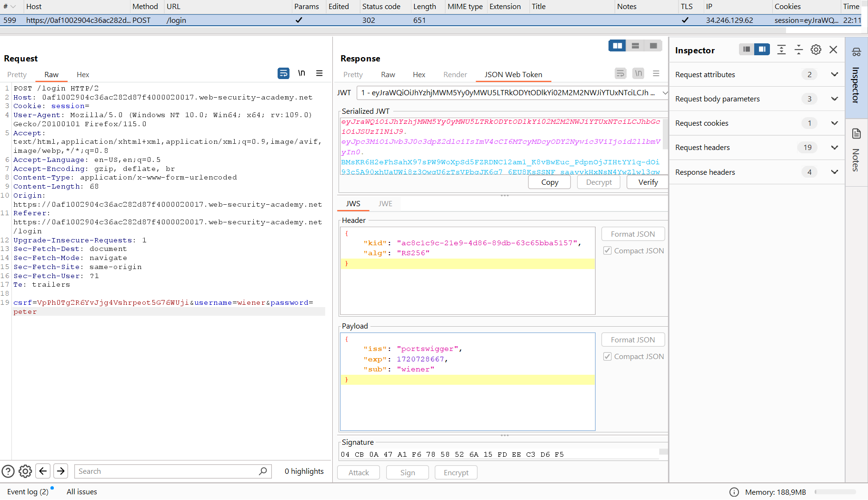Click Sign button
This screenshot has height=500, width=868.
408,472
